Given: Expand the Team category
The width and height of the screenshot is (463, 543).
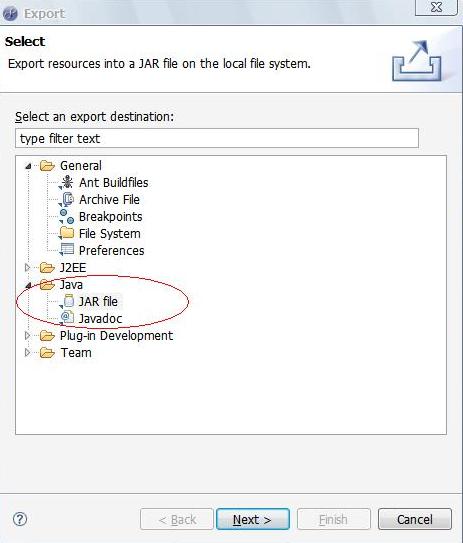Looking at the screenshot, I should (x=27, y=353).
